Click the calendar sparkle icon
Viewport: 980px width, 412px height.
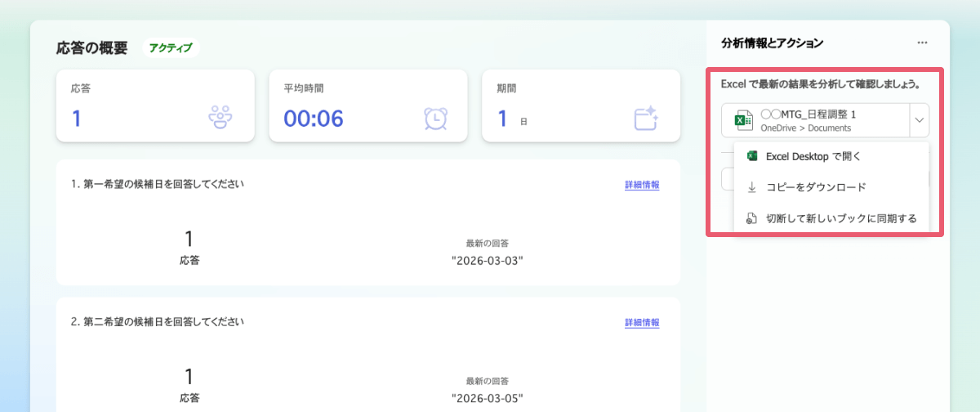[x=646, y=119]
